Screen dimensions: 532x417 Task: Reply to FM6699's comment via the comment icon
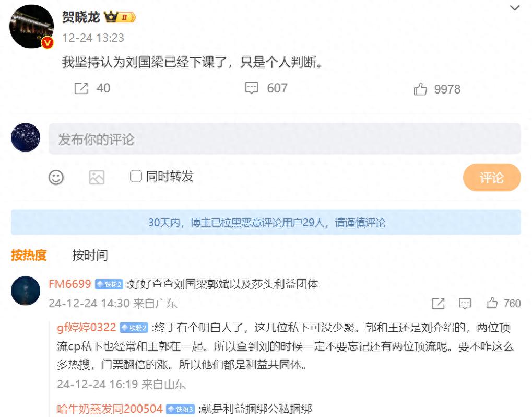tap(465, 303)
